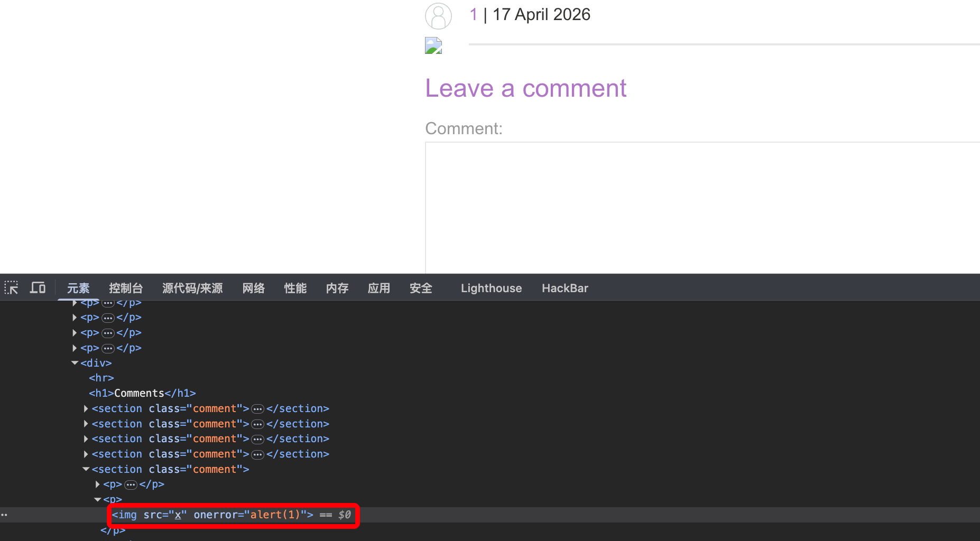
Task: Select the img onerror element row
Action: [212, 515]
